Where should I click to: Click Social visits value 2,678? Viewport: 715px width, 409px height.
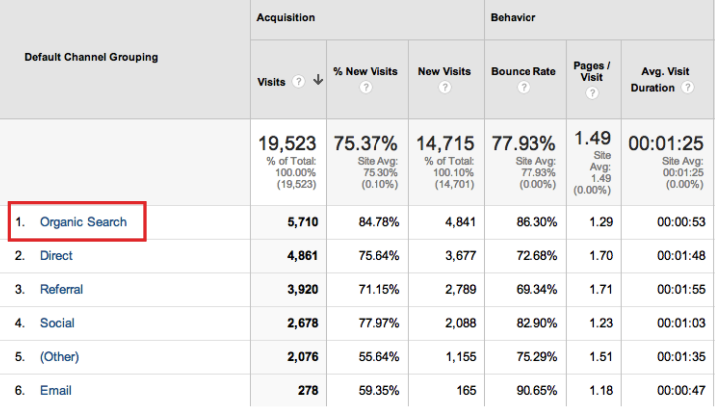click(302, 323)
